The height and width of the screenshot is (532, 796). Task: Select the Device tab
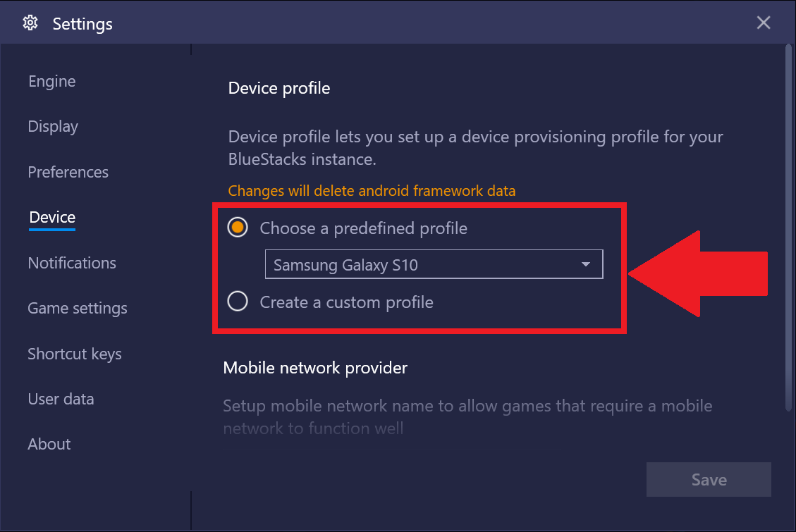tap(52, 217)
